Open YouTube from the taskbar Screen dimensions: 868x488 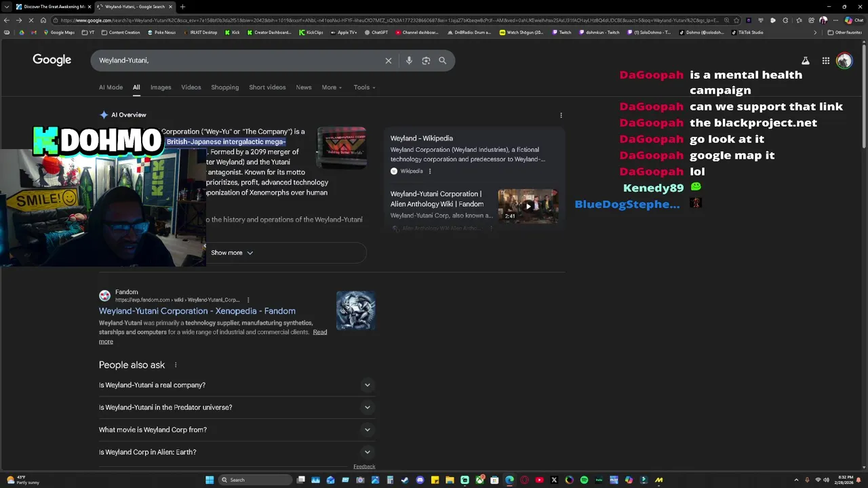[539, 480]
